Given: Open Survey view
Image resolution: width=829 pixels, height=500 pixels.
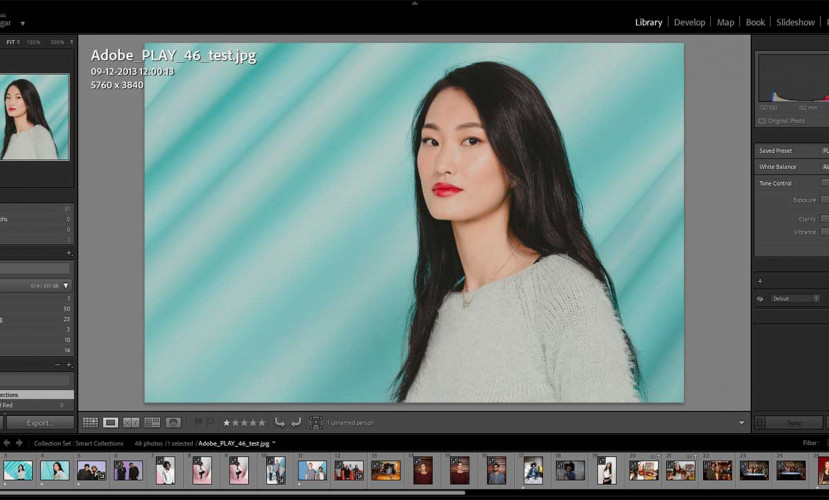Looking at the screenshot, I should [x=152, y=423].
